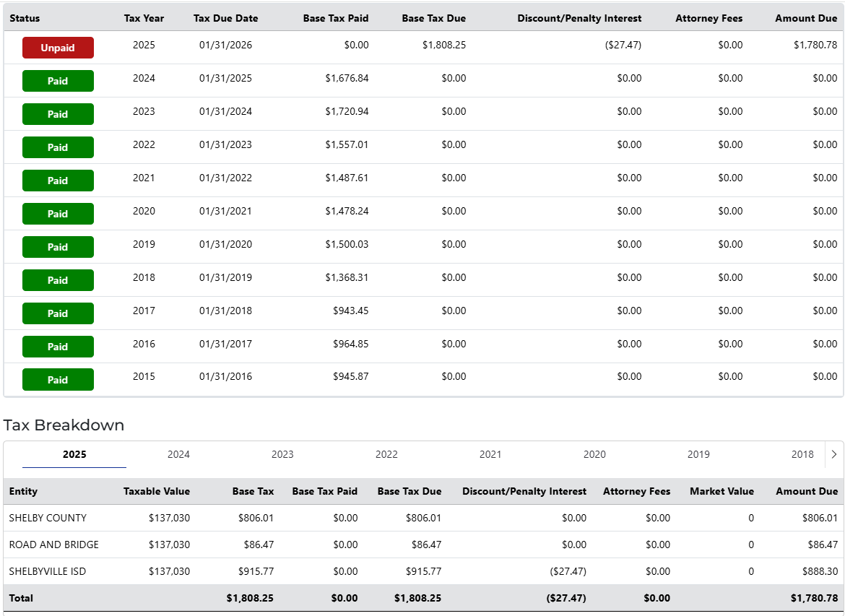Click the Paid button for 2024
This screenshot has height=616, width=845.
click(x=58, y=81)
